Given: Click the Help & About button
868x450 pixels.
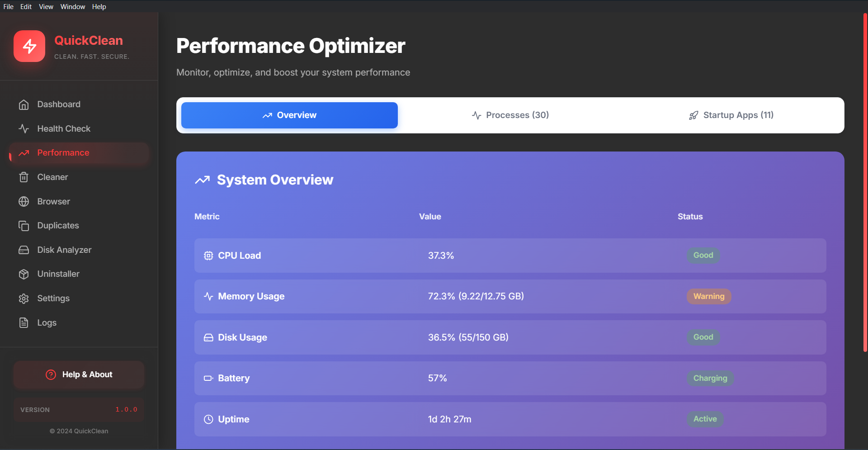Looking at the screenshot, I should (78, 374).
